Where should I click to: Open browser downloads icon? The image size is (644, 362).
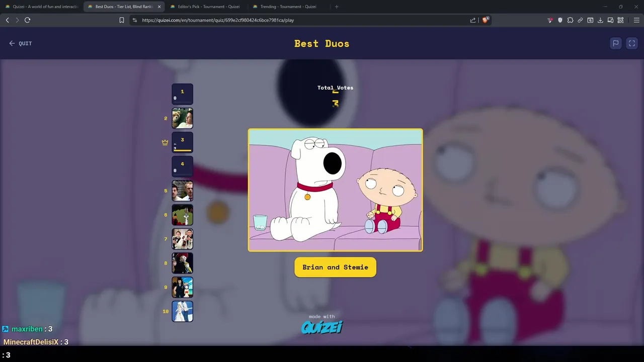[600, 20]
